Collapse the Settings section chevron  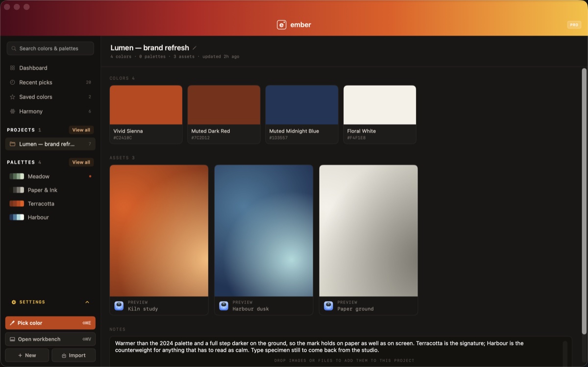[x=87, y=302]
